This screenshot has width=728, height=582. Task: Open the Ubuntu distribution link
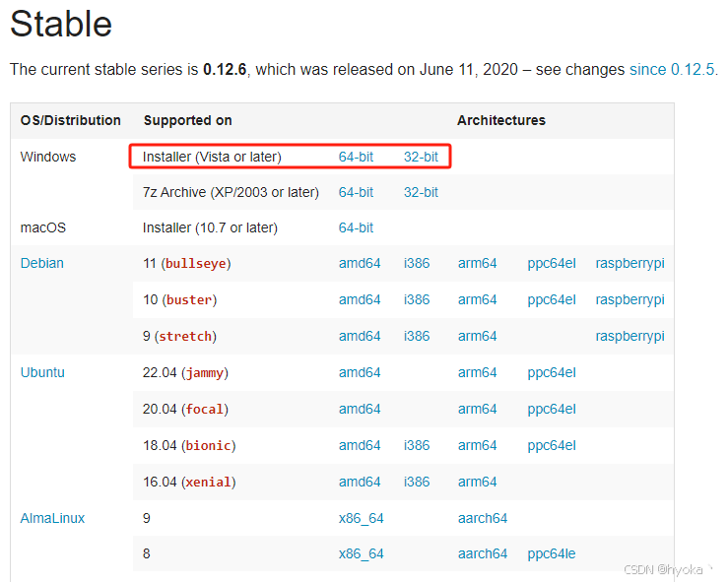(x=42, y=372)
